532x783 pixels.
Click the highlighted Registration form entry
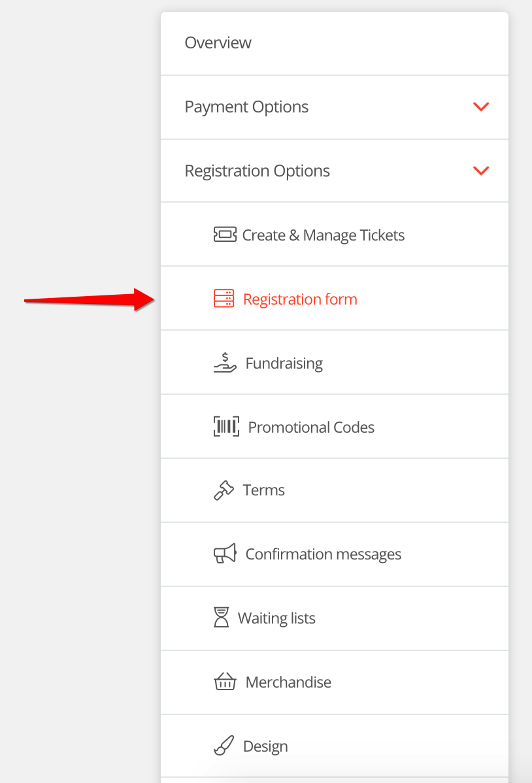(x=300, y=299)
